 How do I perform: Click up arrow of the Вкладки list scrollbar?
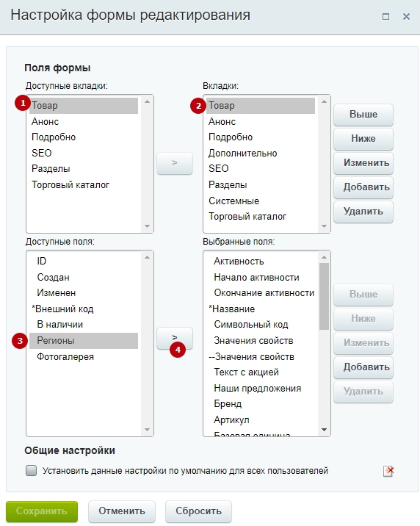[324, 101]
